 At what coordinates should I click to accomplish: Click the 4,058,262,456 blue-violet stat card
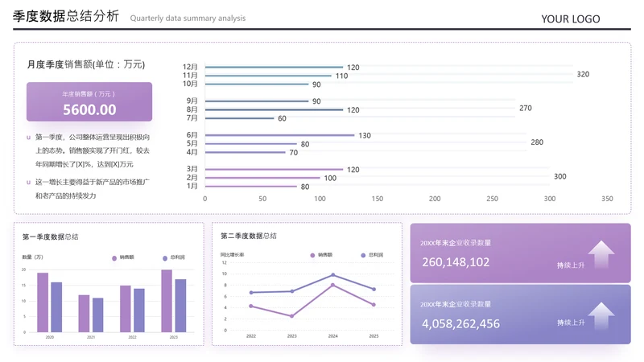pos(520,315)
